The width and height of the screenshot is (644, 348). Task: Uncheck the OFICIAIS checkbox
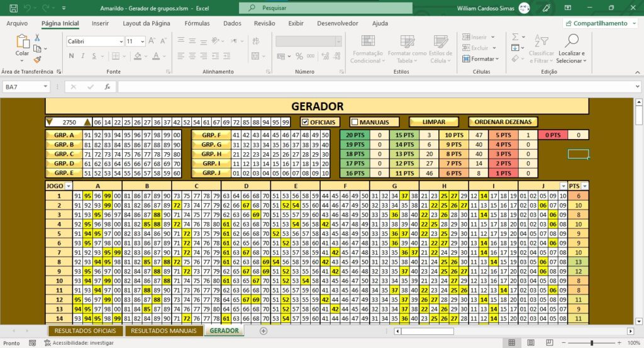(305, 122)
